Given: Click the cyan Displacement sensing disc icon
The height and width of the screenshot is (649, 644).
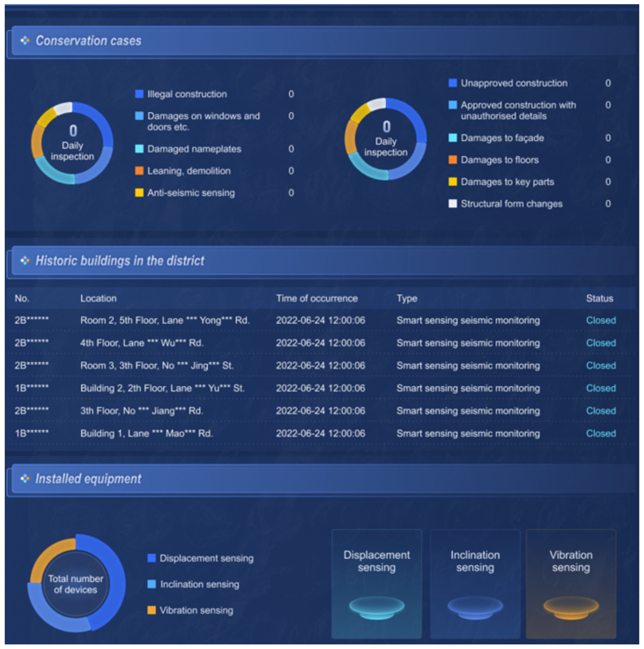Looking at the screenshot, I should (x=377, y=607).
